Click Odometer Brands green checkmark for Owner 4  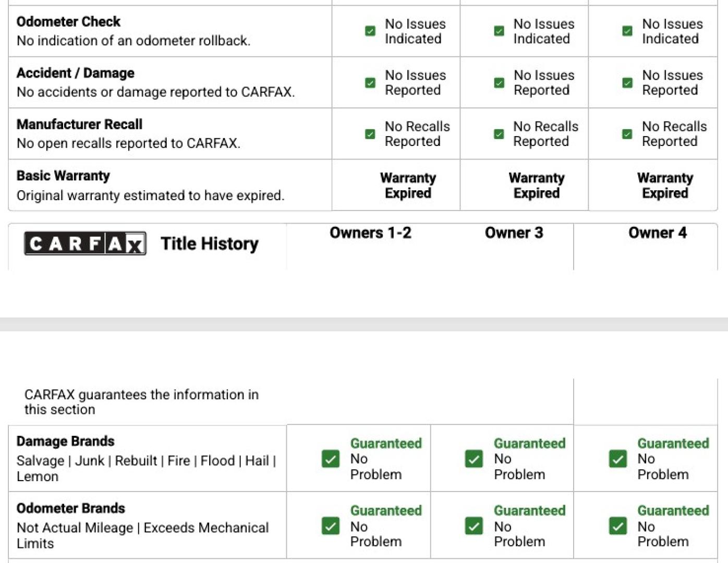pyautogui.click(x=618, y=526)
